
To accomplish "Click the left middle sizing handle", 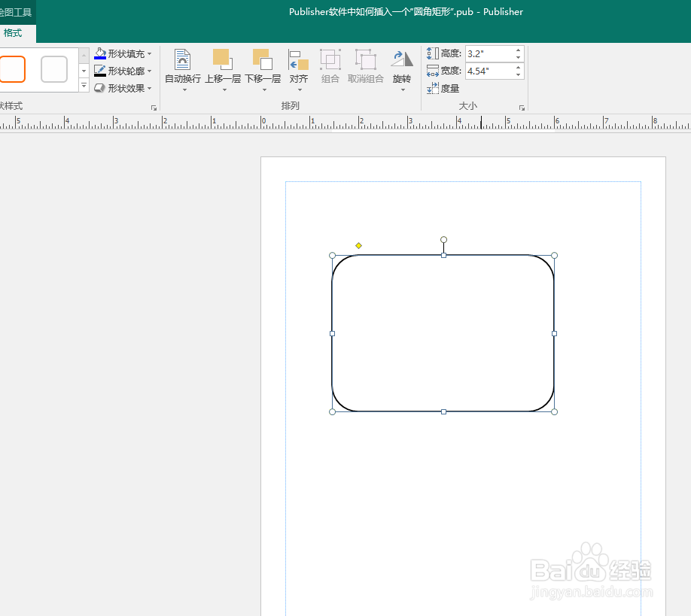I will pyautogui.click(x=332, y=334).
